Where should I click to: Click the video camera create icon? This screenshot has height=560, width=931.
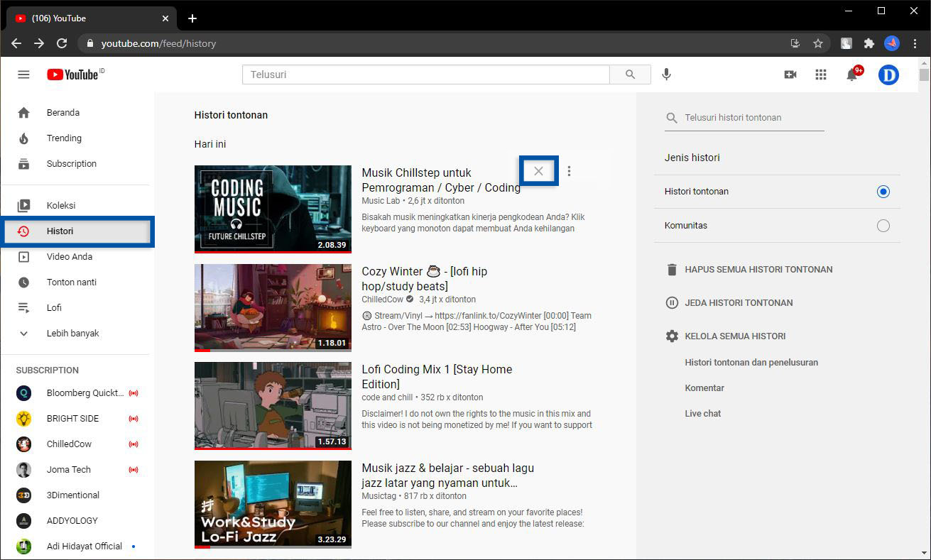(790, 74)
